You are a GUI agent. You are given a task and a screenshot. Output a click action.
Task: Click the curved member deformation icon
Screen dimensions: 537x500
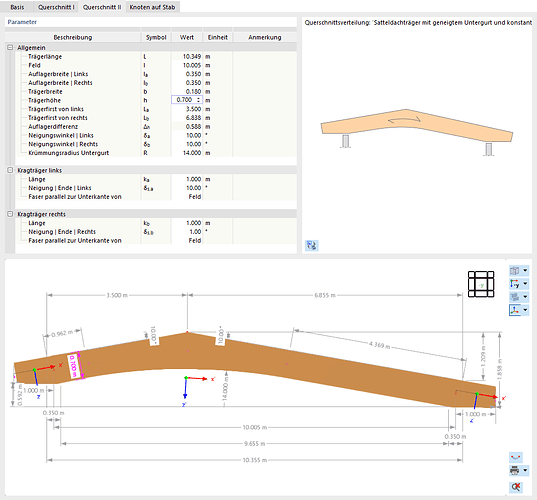coord(516,457)
